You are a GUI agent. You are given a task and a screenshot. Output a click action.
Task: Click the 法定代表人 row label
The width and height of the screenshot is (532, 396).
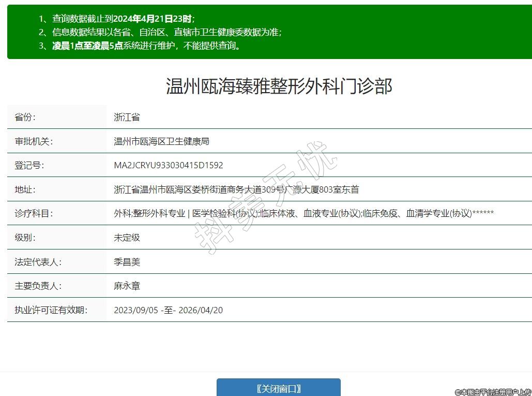click(38, 262)
